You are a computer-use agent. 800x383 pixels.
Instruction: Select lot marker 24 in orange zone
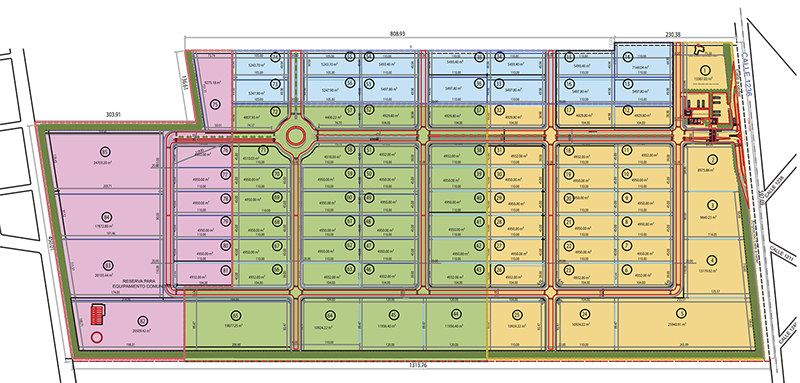(585, 314)
